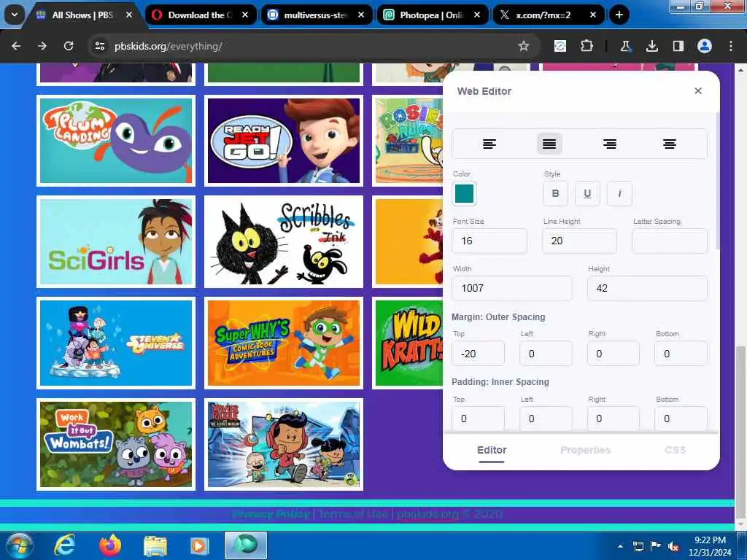Close the Web Editor panel
Viewport: 747px width, 560px height.
(x=698, y=91)
